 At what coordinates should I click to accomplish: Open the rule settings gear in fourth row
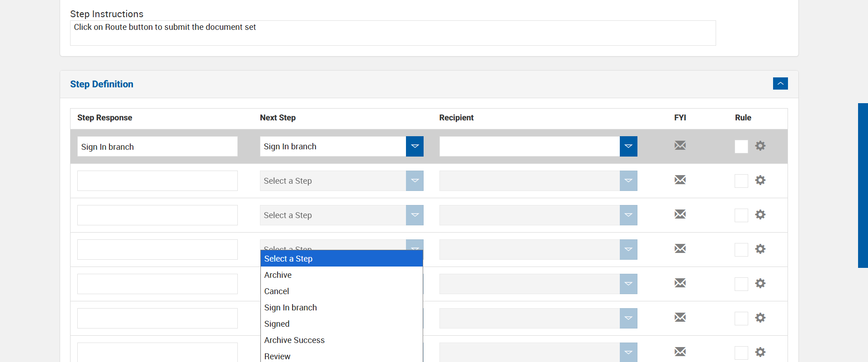pos(760,249)
